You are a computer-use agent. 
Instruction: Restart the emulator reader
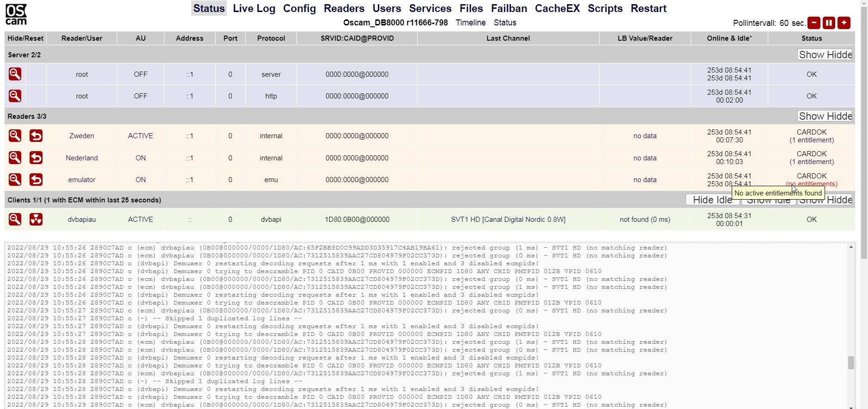tap(36, 179)
